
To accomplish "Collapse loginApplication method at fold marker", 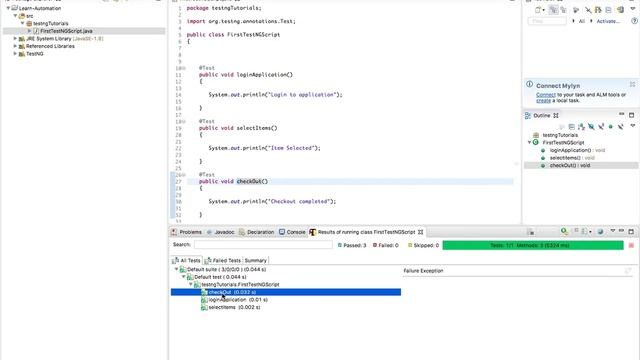I will pyautogui.click(x=183, y=68).
